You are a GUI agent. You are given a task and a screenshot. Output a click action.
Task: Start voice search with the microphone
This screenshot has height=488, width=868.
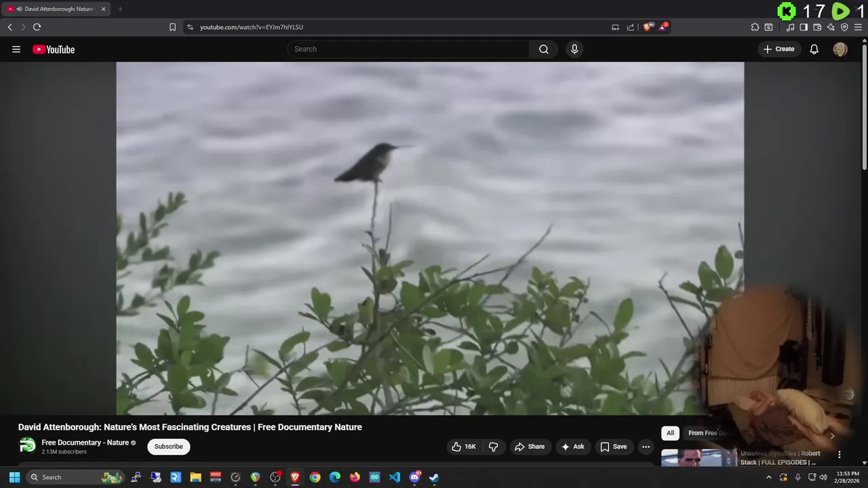(574, 49)
